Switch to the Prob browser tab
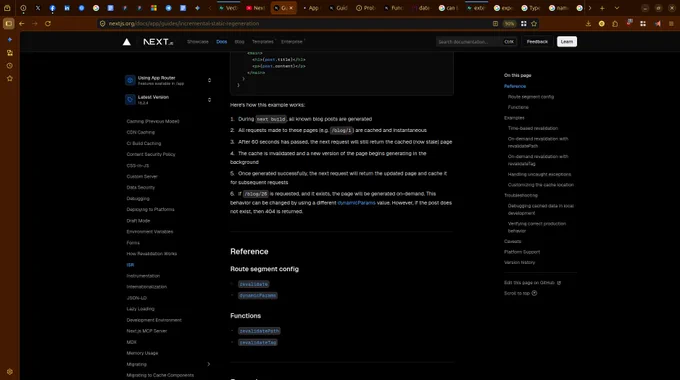Viewport: 680px width, 380px height. 366,8
